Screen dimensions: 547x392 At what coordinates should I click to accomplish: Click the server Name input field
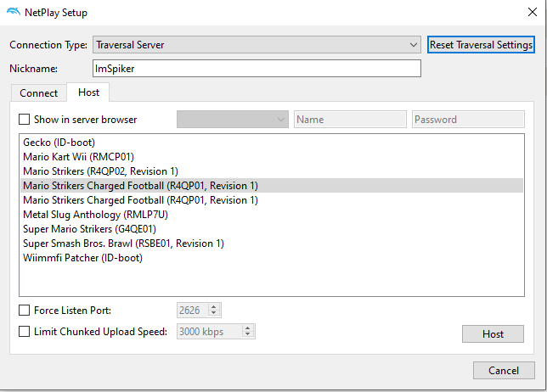pyautogui.click(x=350, y=119)
